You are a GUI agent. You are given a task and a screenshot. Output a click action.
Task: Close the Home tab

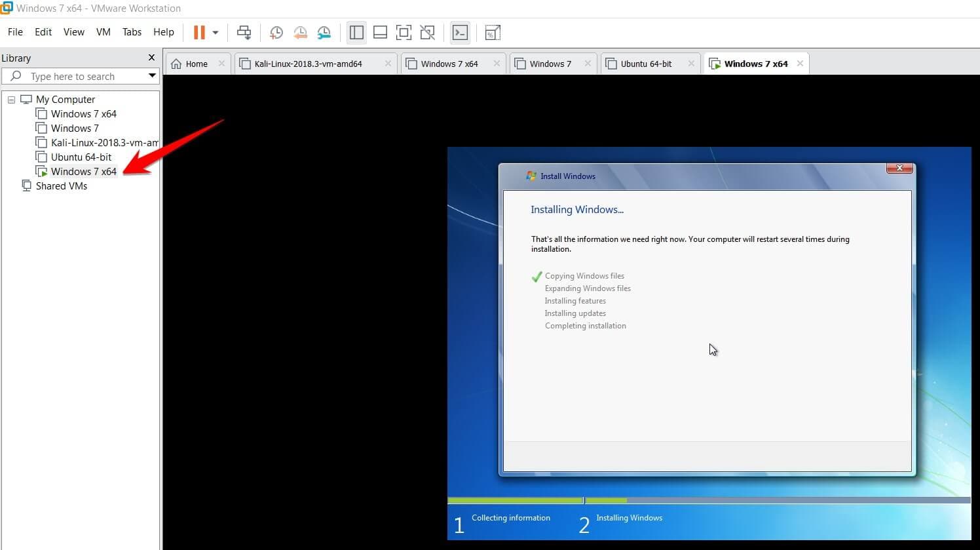coord(221,64)
